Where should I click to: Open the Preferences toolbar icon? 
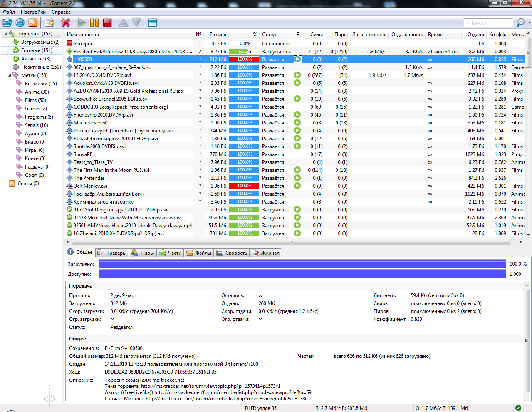tap(153, 22)
